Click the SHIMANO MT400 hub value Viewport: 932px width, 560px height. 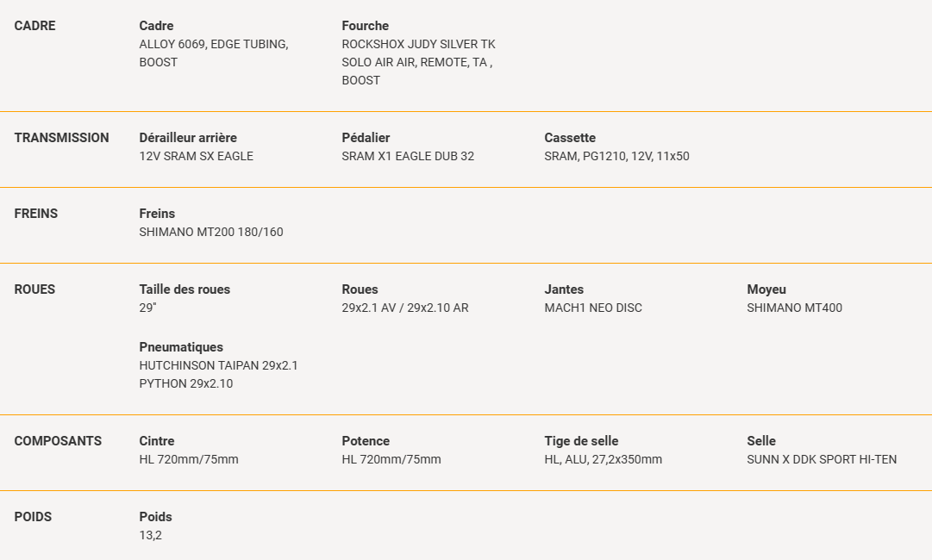(x=794, y=308)
